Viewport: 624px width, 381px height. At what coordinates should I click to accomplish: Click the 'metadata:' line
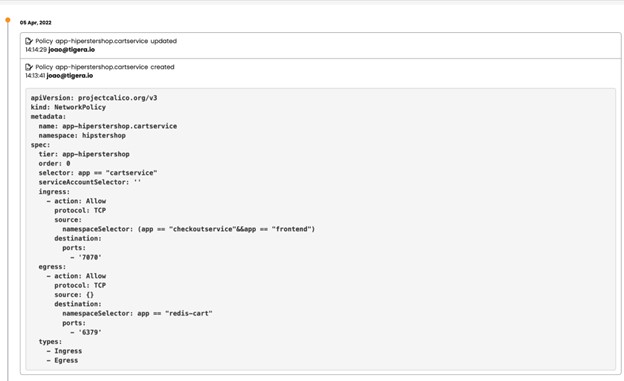(48, 117)
